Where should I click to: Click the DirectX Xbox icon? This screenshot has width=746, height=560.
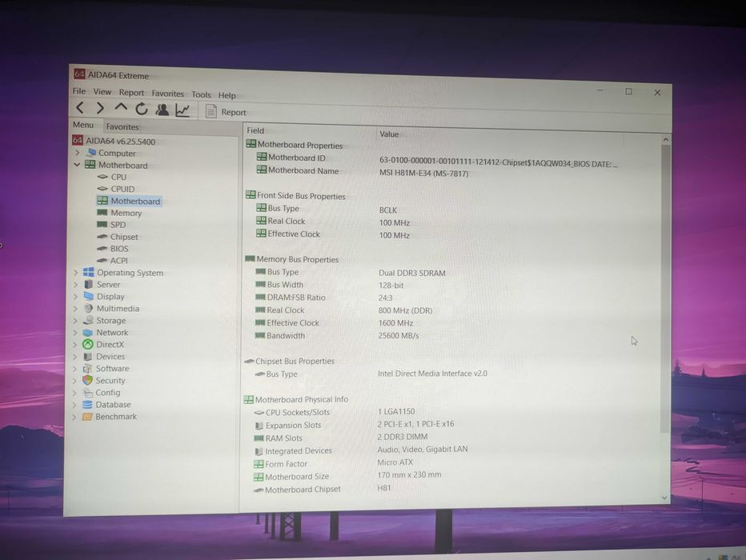click(87, 344)
